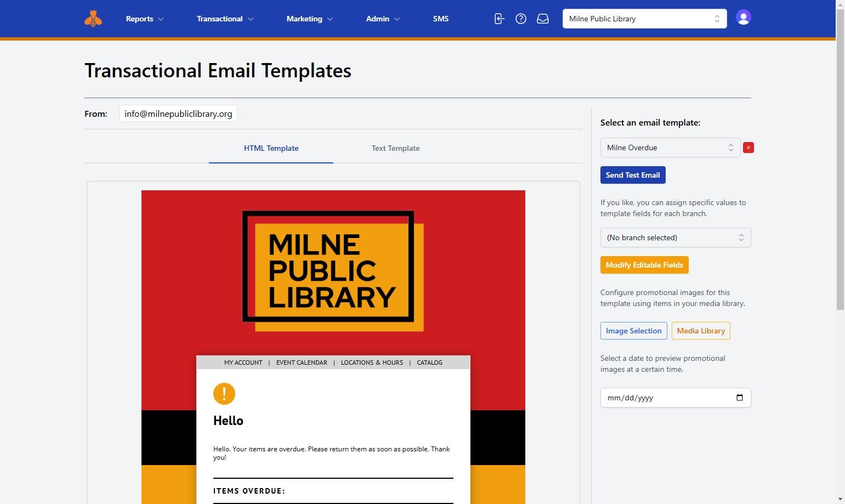
Task: Click Modify Editable Fields button
Action: tap(644, 265)
